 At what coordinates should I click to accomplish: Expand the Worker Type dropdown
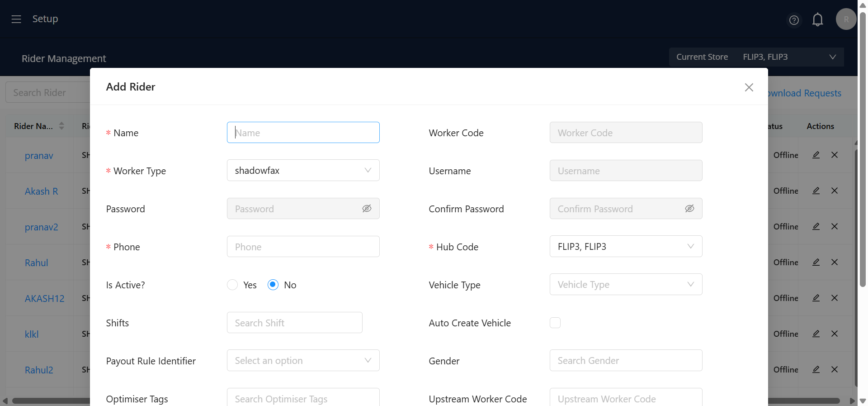(303, 171)
